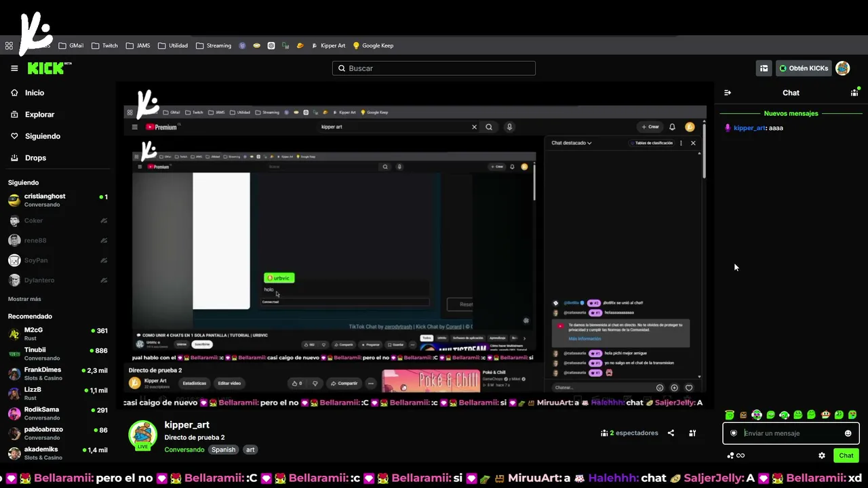Insert the first green halo emote
The image size is (868, 488).
coord(730,415)
